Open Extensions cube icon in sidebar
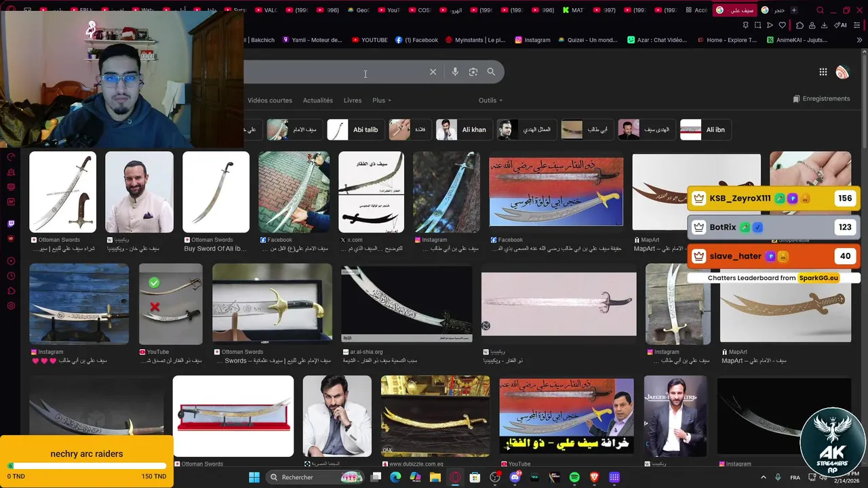This screenshot has height=488, width=868. click(11, 291)
